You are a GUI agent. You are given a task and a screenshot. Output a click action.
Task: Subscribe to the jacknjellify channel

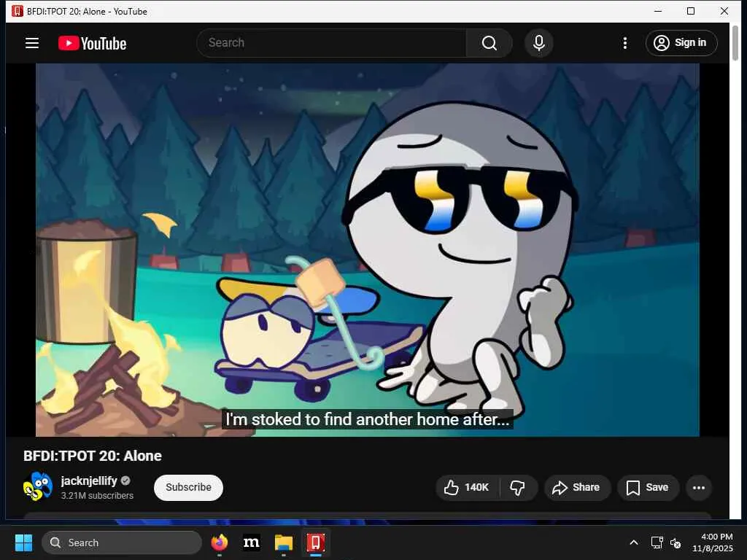click(x=188, y=487)
